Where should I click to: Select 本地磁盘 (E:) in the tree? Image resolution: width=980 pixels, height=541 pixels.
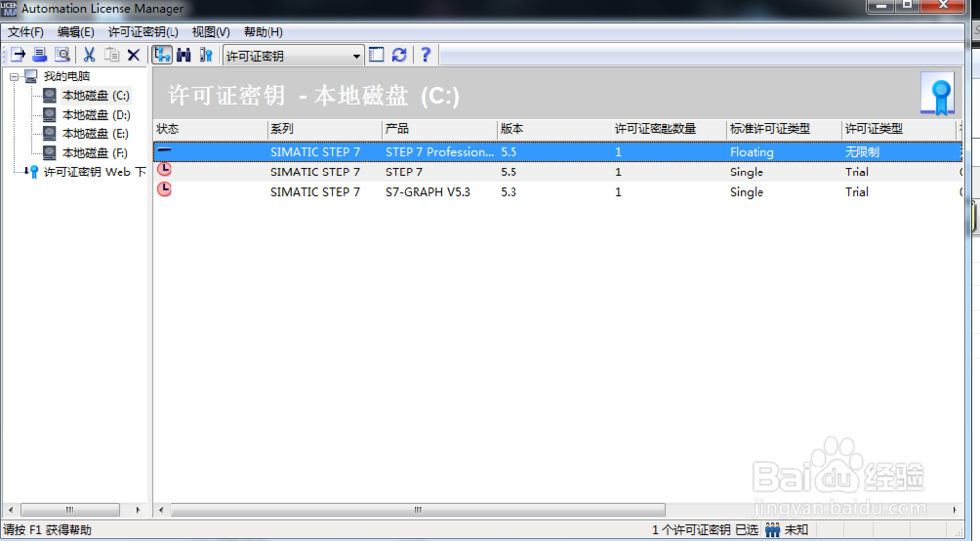click(x=95, y=133)
